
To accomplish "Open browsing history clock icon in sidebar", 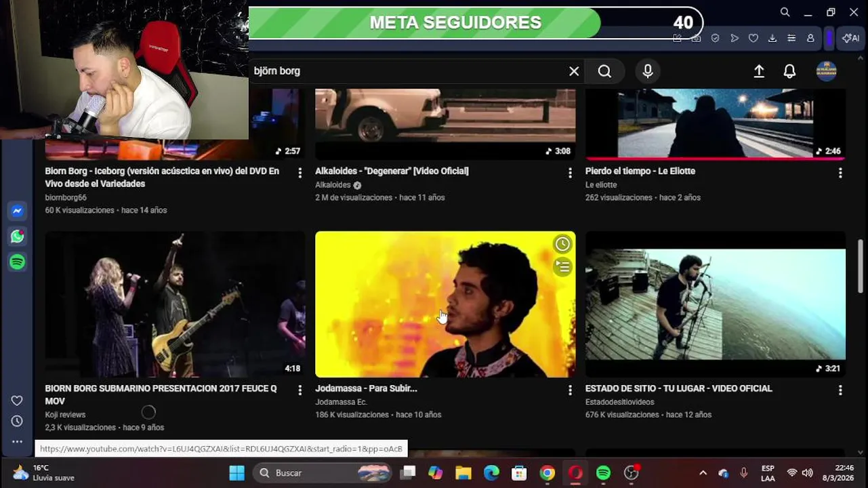I will click(x=17, y=421).
